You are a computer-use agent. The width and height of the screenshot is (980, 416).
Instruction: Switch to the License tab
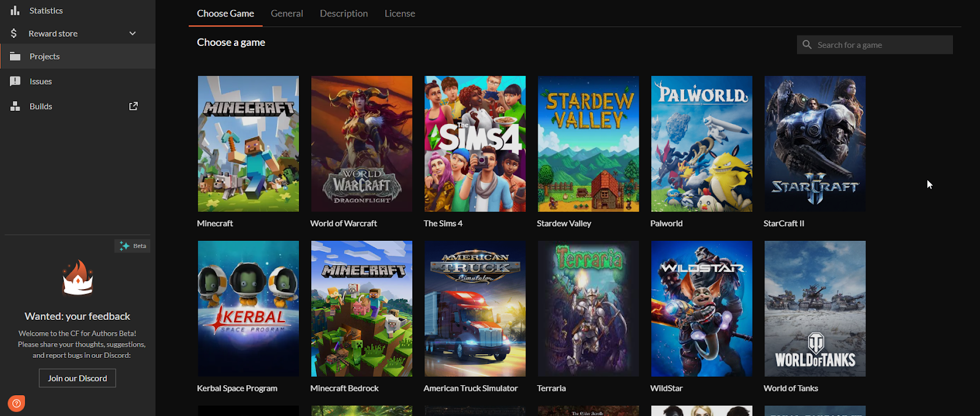tap(400, 13)
